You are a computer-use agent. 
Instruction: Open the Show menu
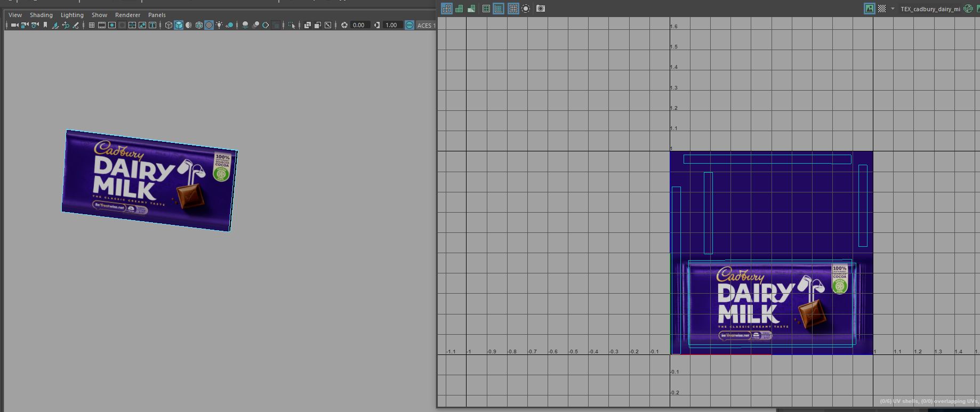pos(99,15)
